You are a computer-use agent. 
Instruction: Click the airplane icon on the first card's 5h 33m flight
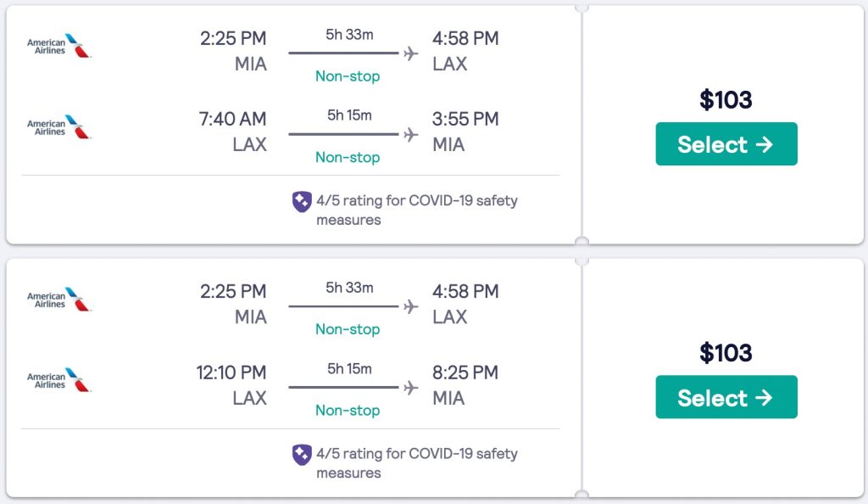coord(411,53)
